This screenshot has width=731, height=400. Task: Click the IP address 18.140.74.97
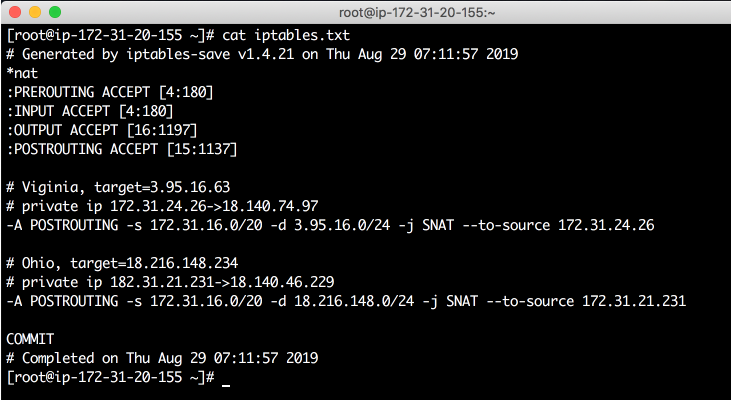point(274,206)
